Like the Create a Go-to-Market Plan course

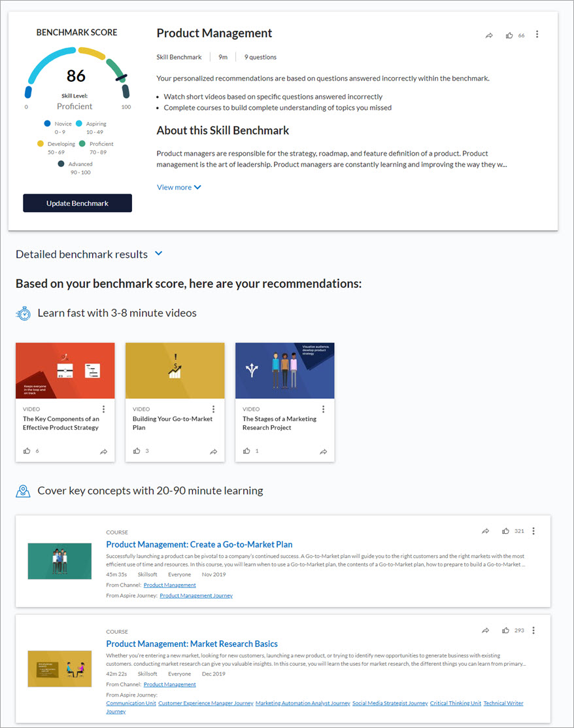point(505,531)
